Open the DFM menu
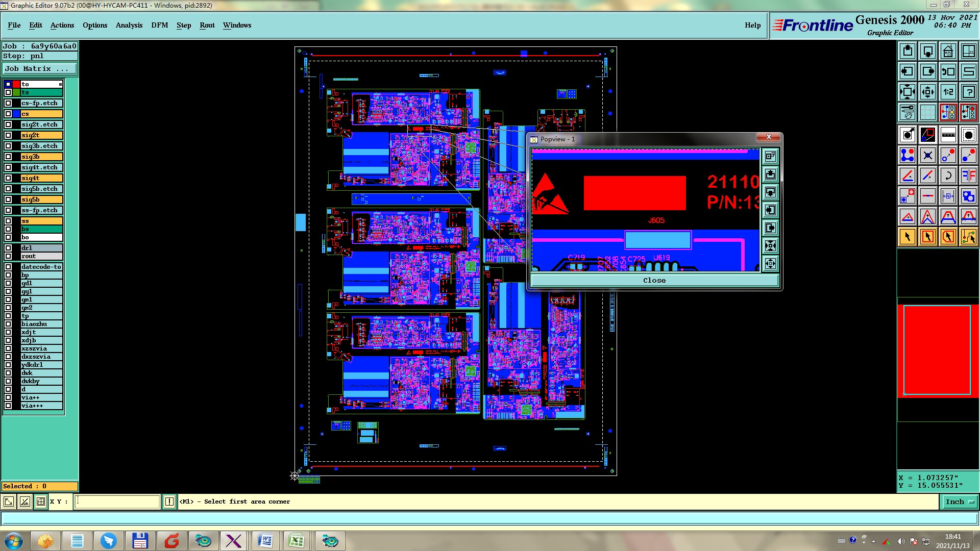Image resolution: width=980 pixels, height=551 pixels. click(159, 25)
